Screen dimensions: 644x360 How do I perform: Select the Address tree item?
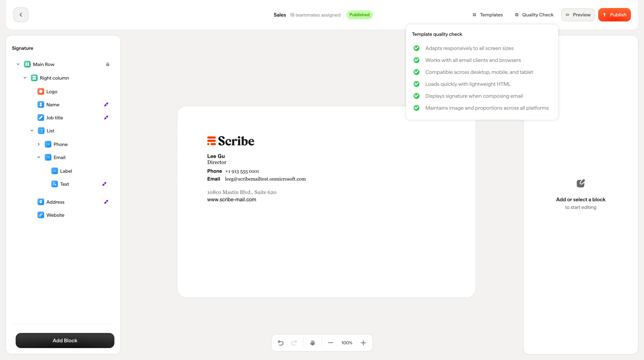pyautogui.click(x=55, y=202)
